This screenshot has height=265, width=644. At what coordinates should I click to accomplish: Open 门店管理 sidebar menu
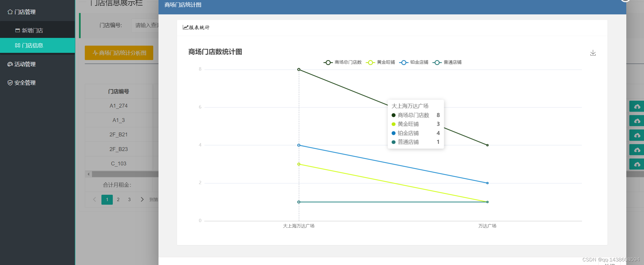(37, 12)
